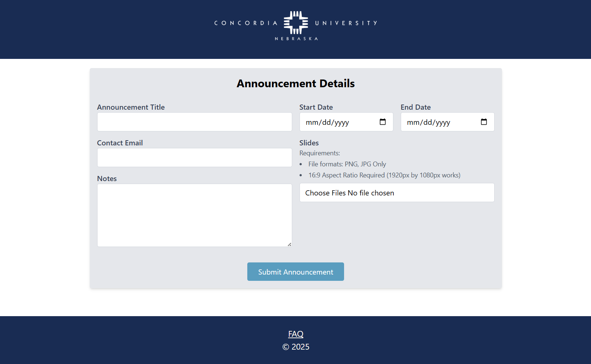Click the Announcement Title input field
The height and width of the screenshot is (364, 591).
click(194, 122)
